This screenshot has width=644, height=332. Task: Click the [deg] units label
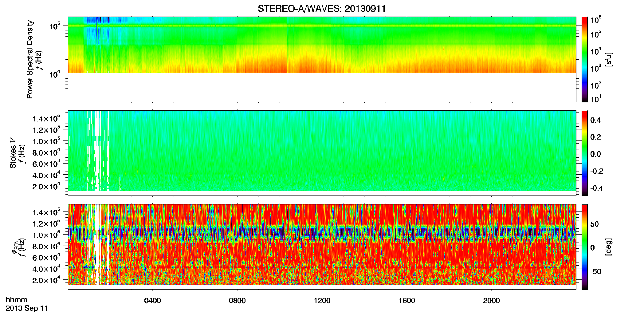(609, 247)
